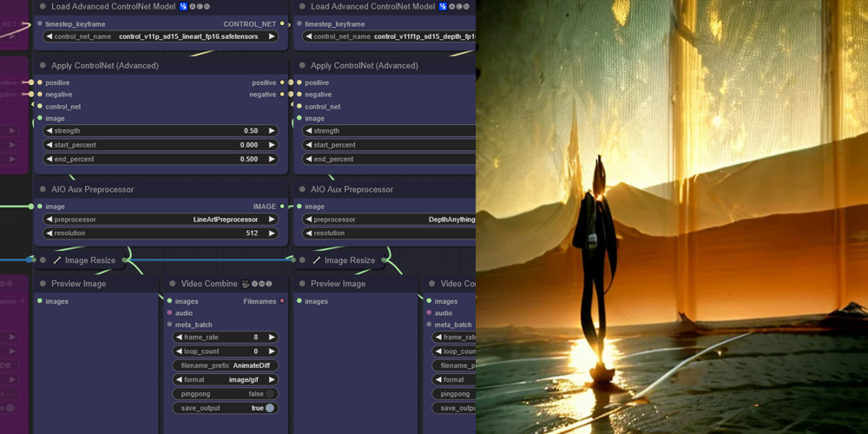Click the negative output port of the left Apply ControlNet node
The width and height of the screenshot is (868, 434).
click(x=282, y=94)
